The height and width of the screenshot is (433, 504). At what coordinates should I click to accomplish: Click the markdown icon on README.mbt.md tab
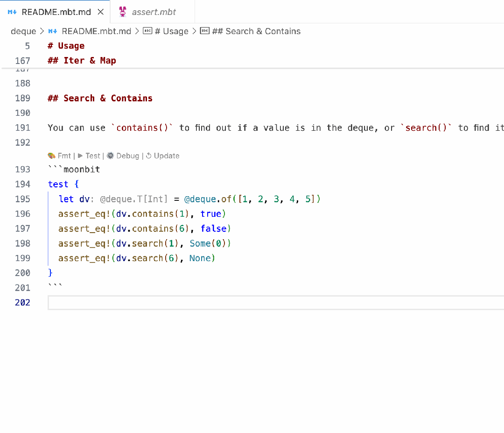tap(12, 12)
